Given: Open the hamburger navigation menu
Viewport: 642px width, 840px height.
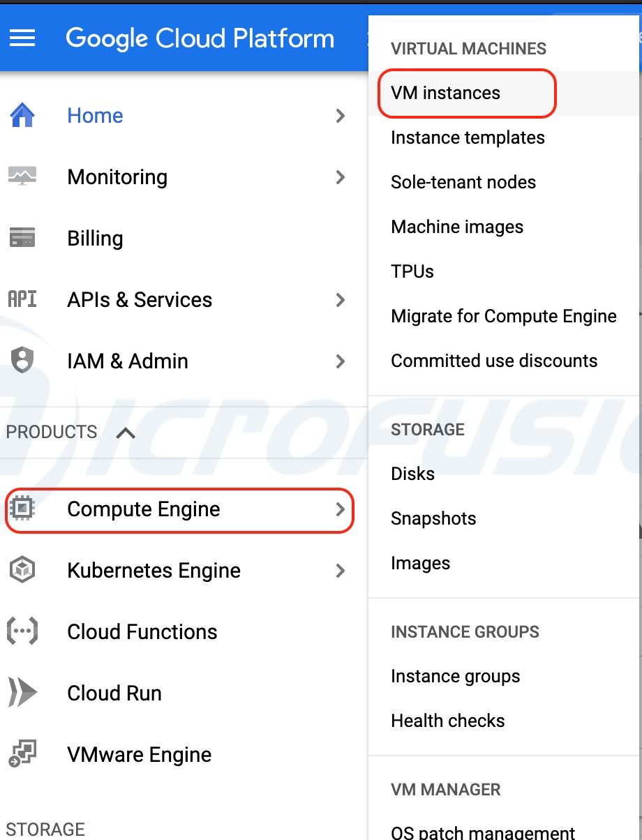Looking at the screenshot, I should 22,38.
